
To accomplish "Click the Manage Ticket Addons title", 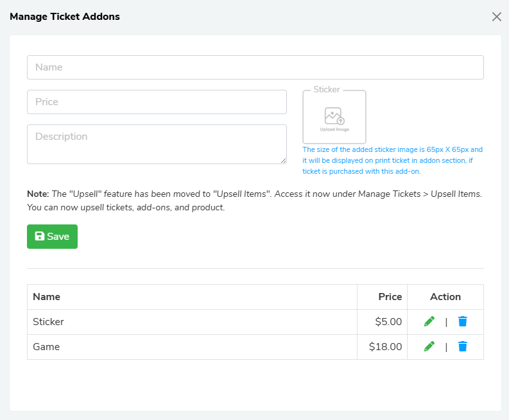I will tap(65, 17).
